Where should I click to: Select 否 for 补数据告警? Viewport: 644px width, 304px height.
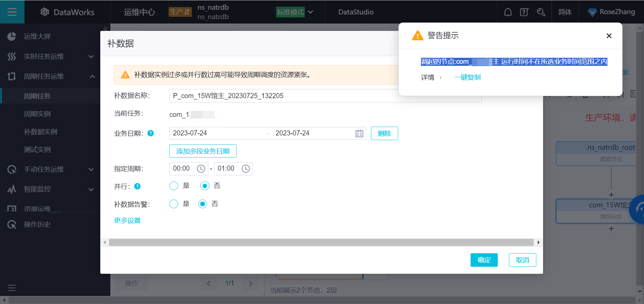click(x=203, y=204)
